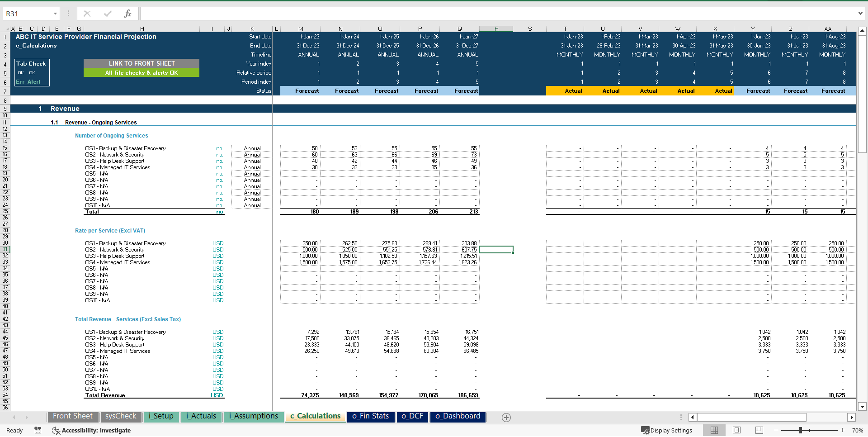Image resolution: width=868 pixels, height=437 pixels.
Task: Select the c_Calculations sheet tab
Action: pyautogui.click(x=315, y=416)
